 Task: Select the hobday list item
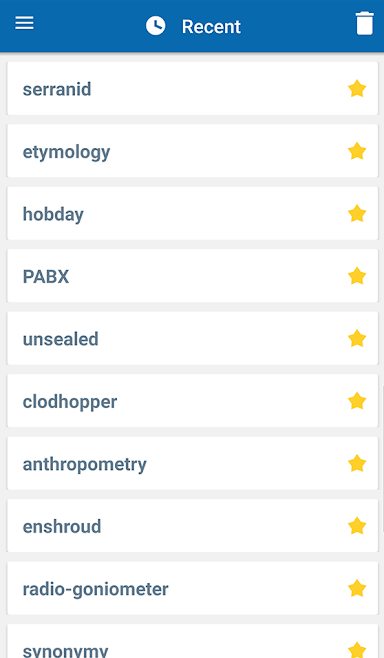click(193, 214)
